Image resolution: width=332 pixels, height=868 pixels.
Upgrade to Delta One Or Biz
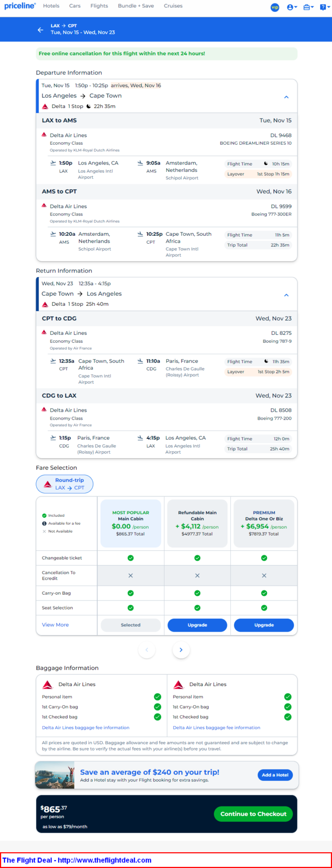(264, 625)
